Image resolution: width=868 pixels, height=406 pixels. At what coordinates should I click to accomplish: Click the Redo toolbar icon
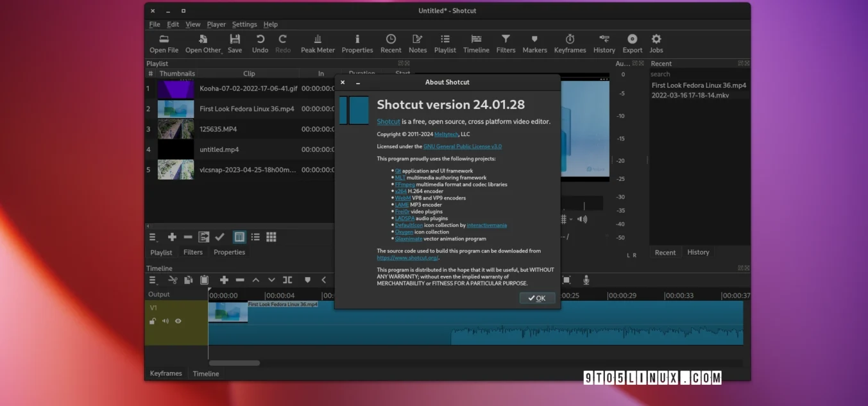click(283, 44)
